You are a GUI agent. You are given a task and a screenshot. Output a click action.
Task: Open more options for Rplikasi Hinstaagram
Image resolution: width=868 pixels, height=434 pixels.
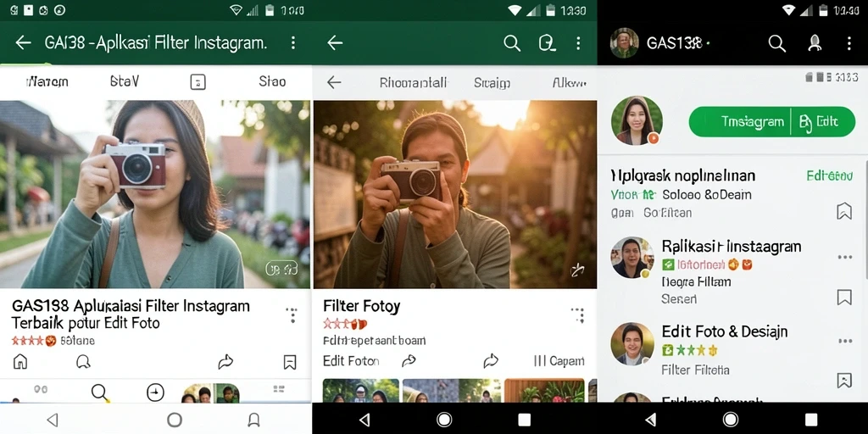click(845, 257)
